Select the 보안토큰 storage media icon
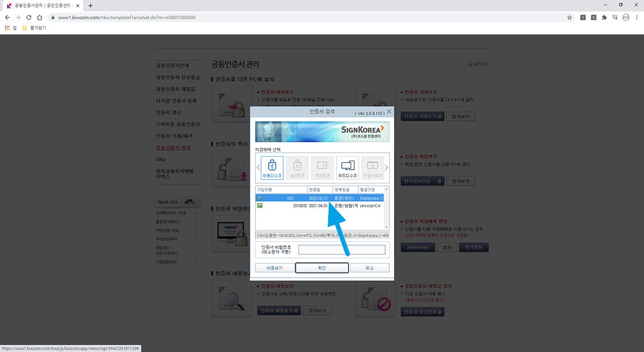 (x=297, y=168)
